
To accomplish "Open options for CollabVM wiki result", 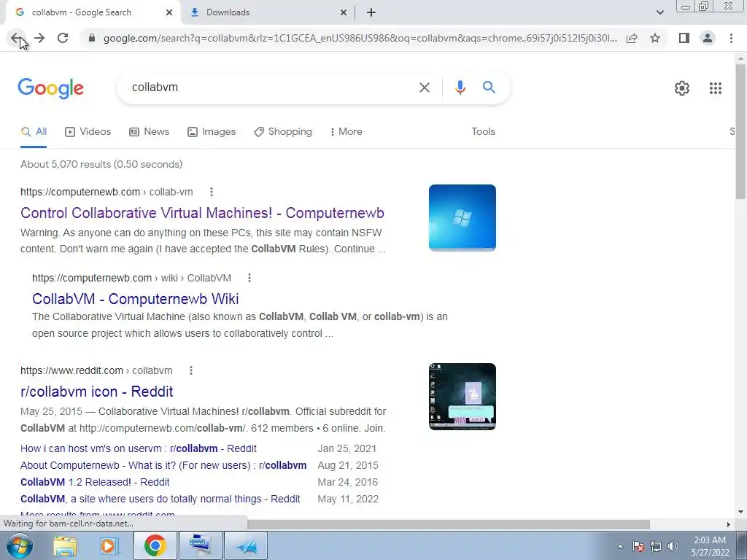I will point(249,278).
